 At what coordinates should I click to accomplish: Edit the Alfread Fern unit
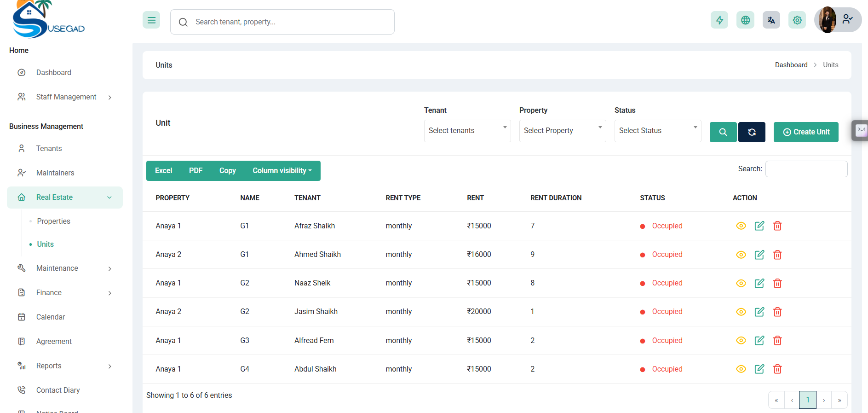pos(759,340)
